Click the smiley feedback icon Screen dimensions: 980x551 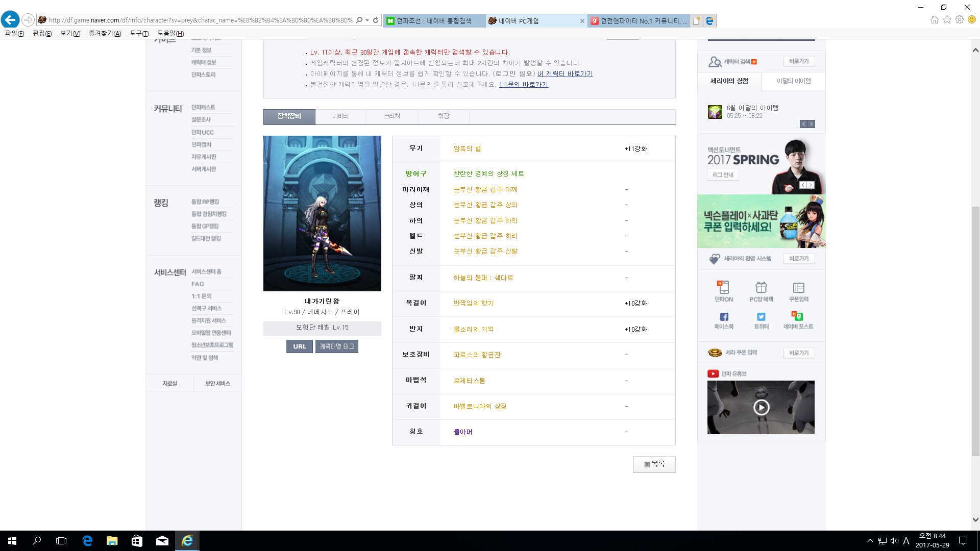click(972, 19)
